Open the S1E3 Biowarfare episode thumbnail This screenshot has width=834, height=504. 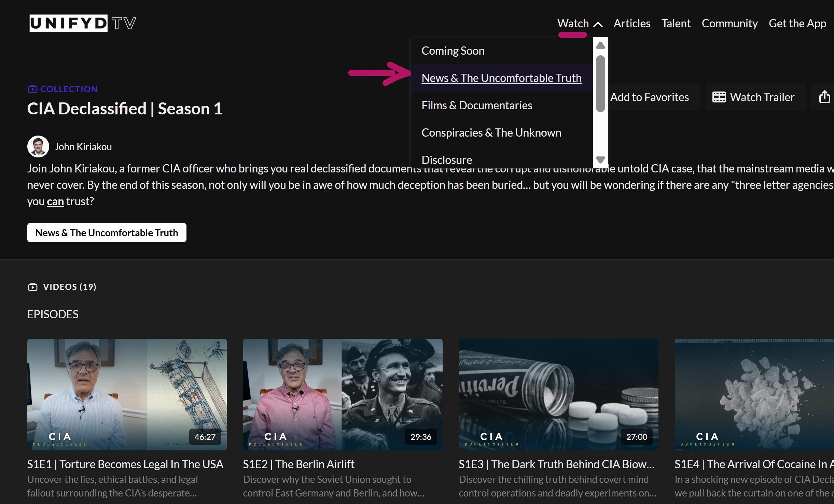pos(559,394)
